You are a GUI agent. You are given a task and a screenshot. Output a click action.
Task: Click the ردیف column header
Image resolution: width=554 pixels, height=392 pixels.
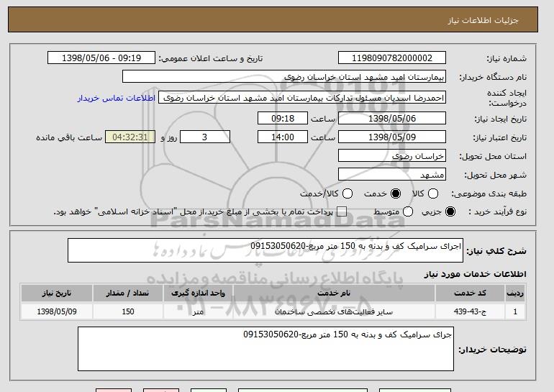coord(515,293)
